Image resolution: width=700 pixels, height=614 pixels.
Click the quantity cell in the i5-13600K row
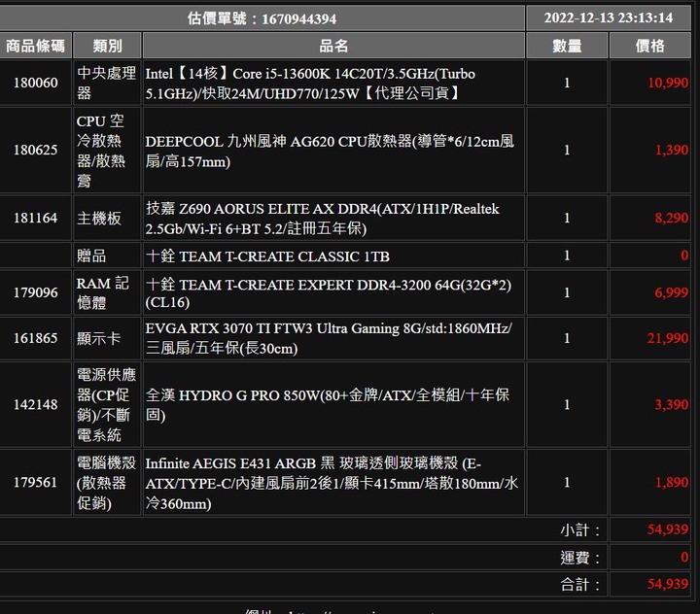pyautogui.click(x=567, y=83)
